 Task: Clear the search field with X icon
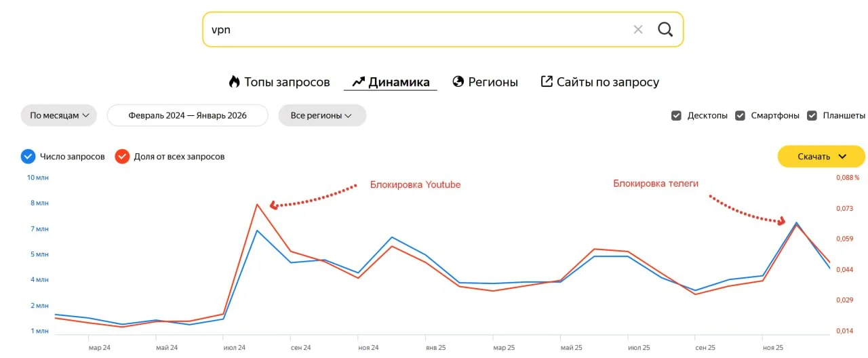pos(638,29)
